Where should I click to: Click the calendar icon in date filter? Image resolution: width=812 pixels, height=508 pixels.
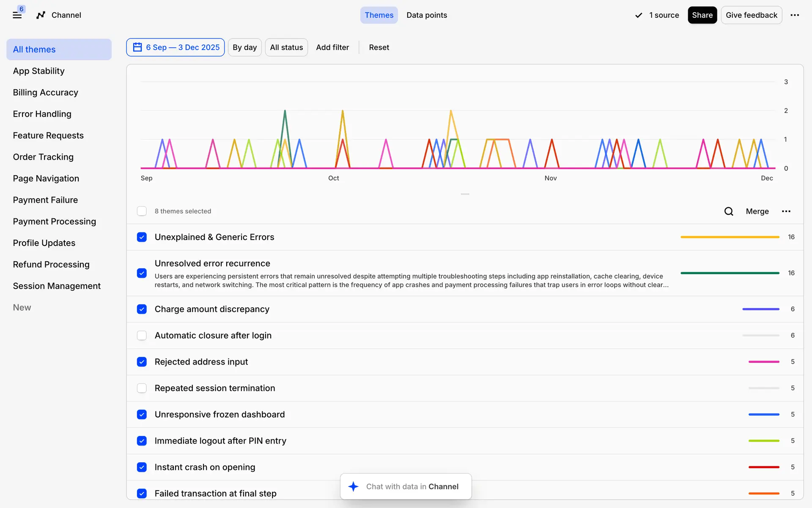(x=137, y=47)
